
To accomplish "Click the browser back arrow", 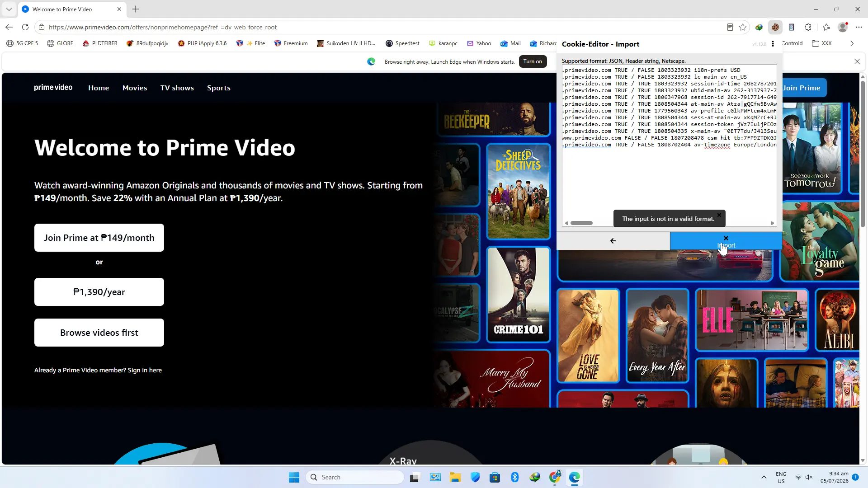I will point(9,27).
